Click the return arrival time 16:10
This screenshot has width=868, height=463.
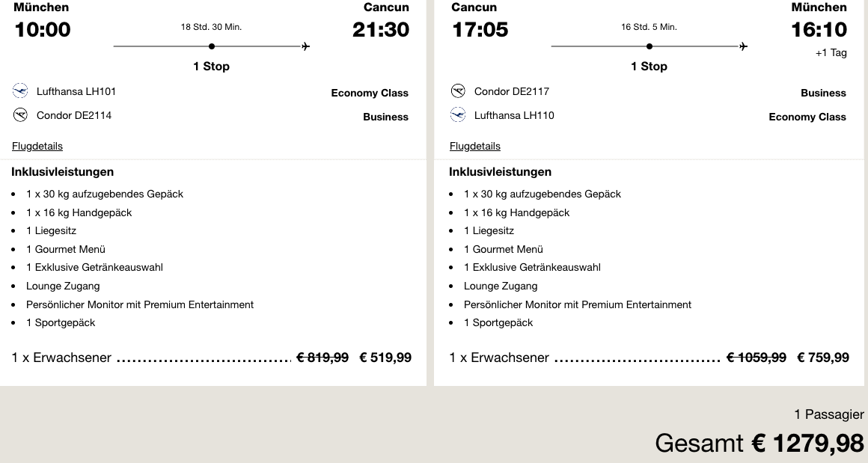coord(819,30)
